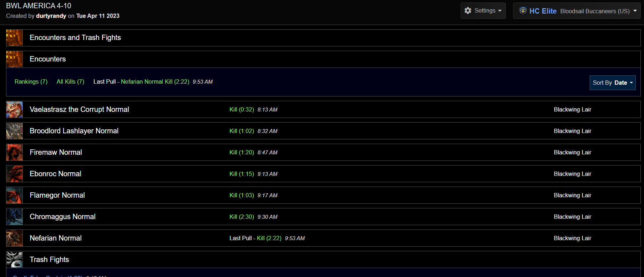Click the Tue Apr 11 2023 date
The image size is (644, 277).
[98, 16]
